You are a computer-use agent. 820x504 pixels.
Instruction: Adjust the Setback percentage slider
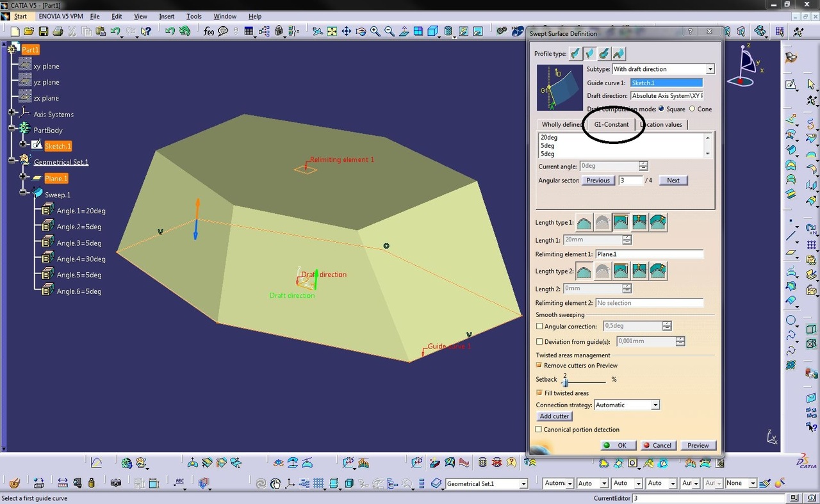point(565,382)
